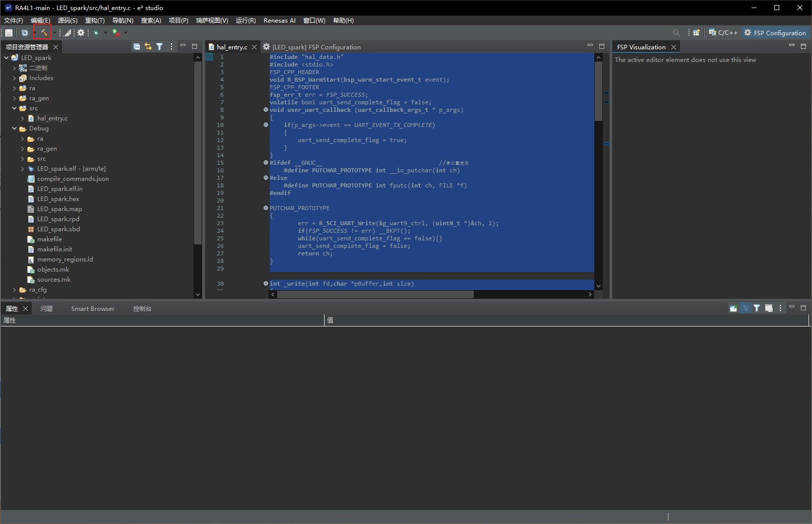Select LED_spark.hex file in tree
812x524 pixels.
point(58,199)
